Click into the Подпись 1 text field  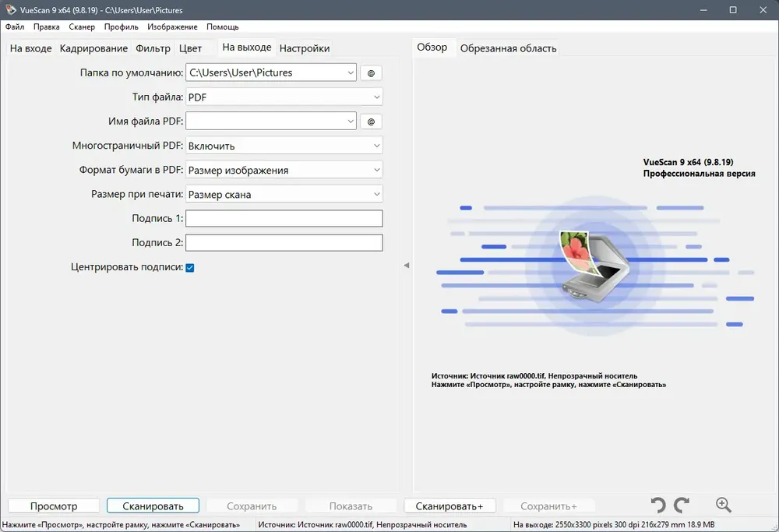tap(284, 219)
